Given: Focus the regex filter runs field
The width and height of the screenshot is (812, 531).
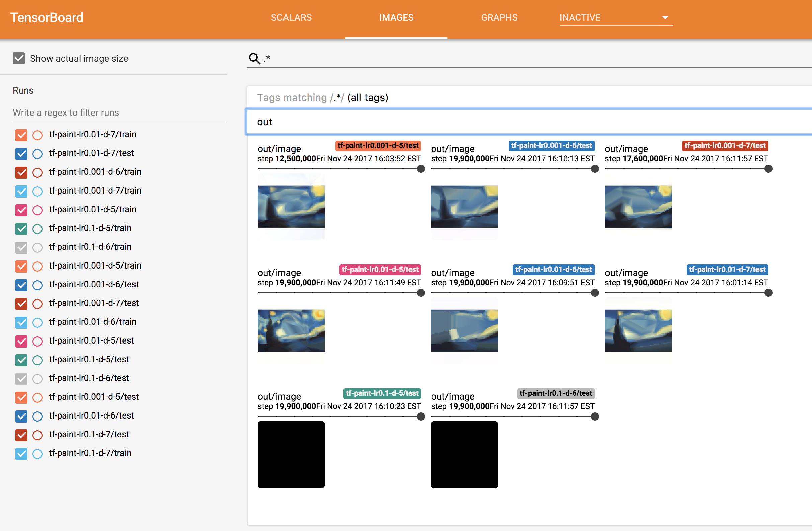Looking at the screenshot, I should 120,112.
